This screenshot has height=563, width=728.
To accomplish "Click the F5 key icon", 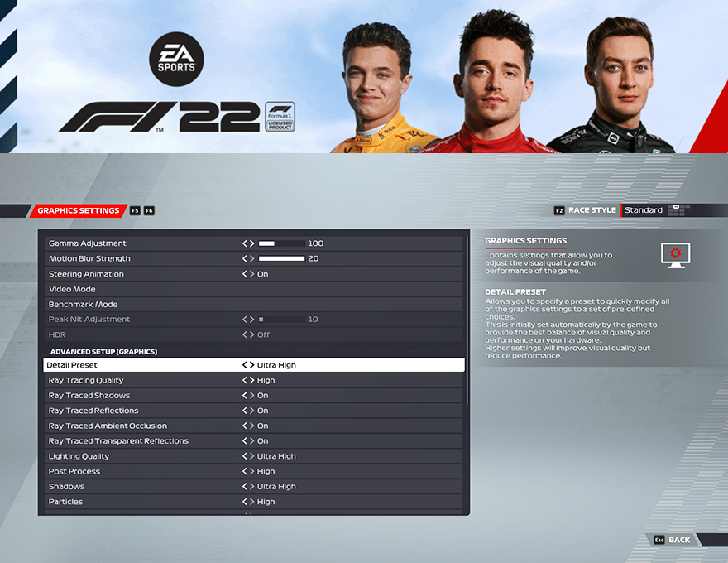I will [x=135, y=210].
